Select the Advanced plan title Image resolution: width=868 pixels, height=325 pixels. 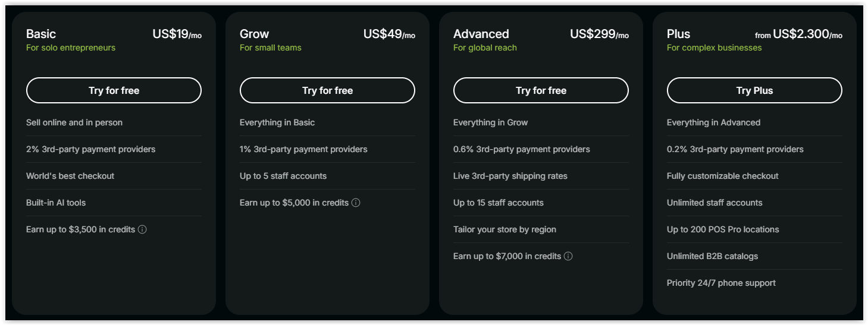[481, 34]
